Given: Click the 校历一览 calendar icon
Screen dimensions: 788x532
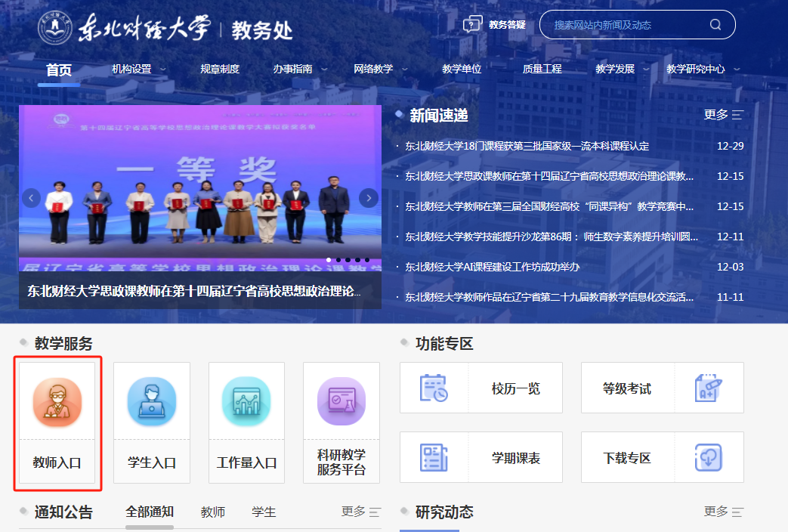Looking at the screenshot, I should click(x=434, y=388).
